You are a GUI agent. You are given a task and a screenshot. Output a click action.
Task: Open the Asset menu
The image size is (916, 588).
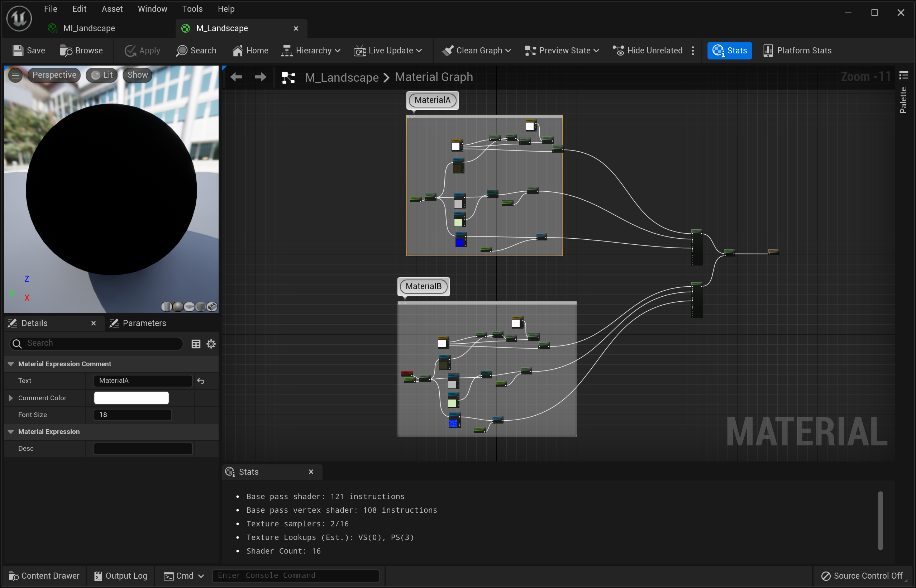pos(112,9)
